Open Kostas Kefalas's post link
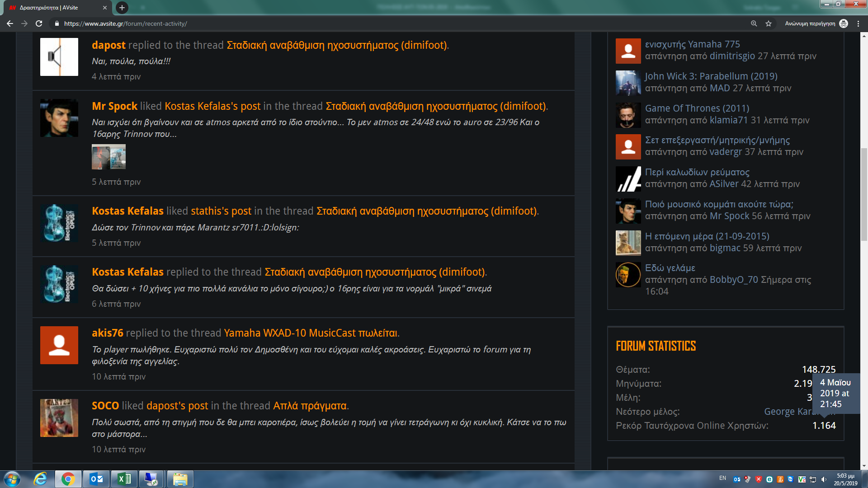 coord(212,106)
